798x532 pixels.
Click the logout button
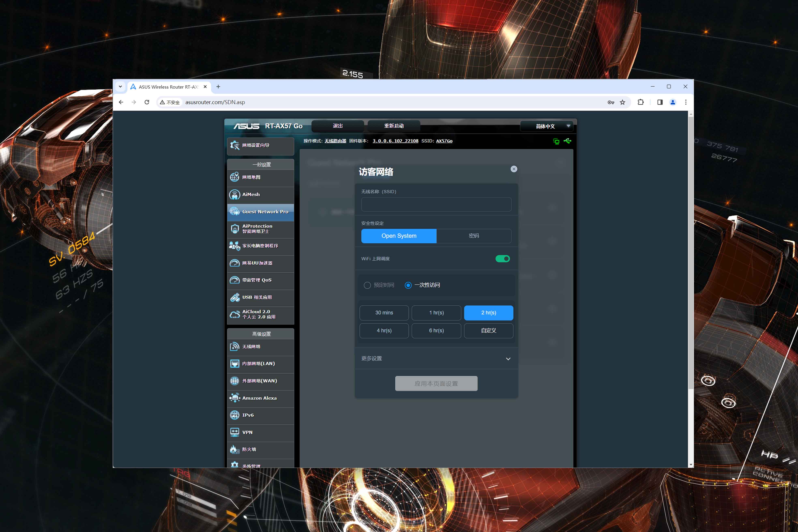(x=338, y=126)
